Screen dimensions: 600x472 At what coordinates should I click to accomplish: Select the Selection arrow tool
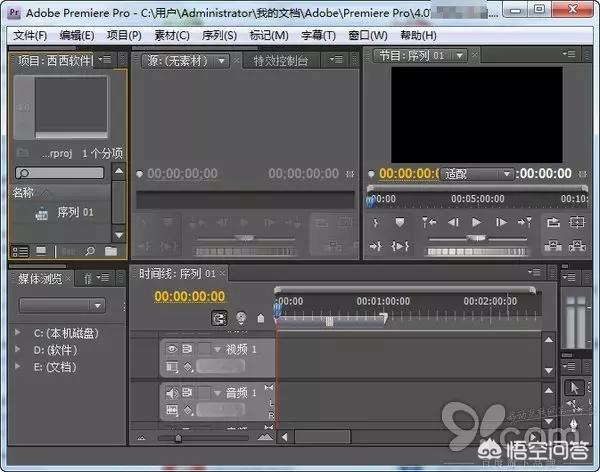(x=574, y=388)
